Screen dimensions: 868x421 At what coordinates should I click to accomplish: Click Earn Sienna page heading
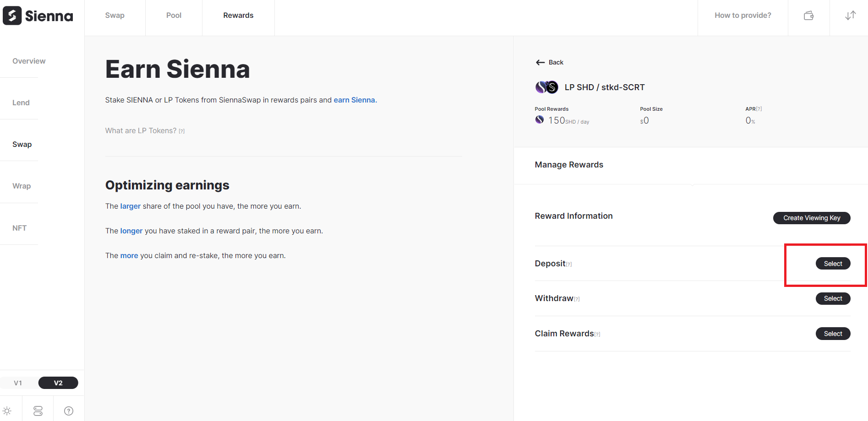point(178,69)
